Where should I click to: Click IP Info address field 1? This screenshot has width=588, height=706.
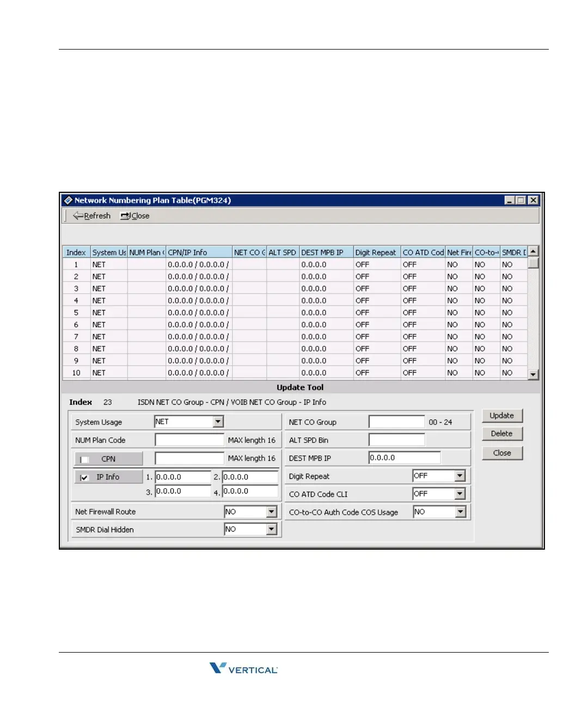coord(183,477)
